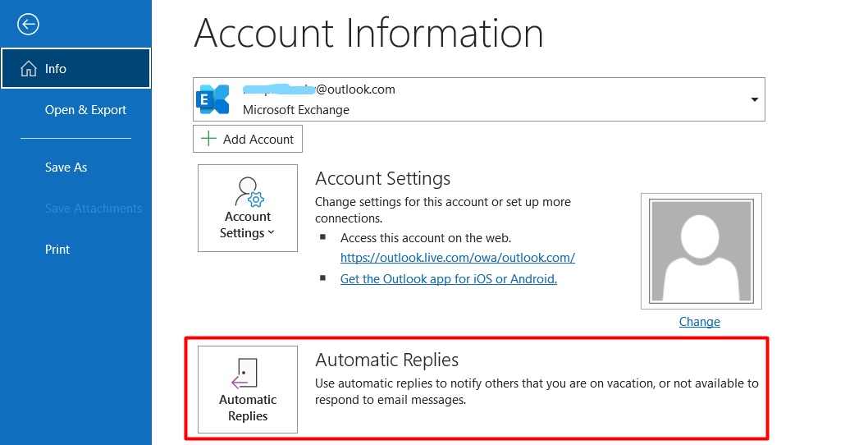
Task: Follow Get the Outlook app for iOS link
Action: coord(449,279)
